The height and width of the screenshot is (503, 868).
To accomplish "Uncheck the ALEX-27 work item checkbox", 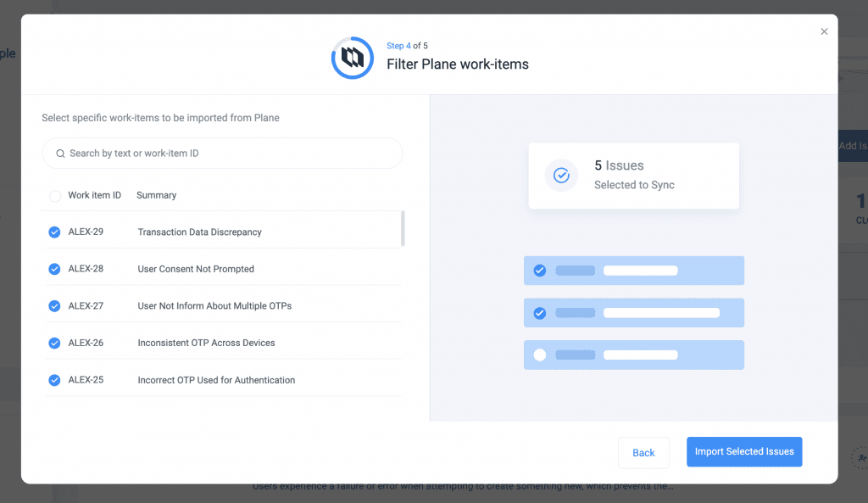I will pyautogui.click(x=54, y=306).
